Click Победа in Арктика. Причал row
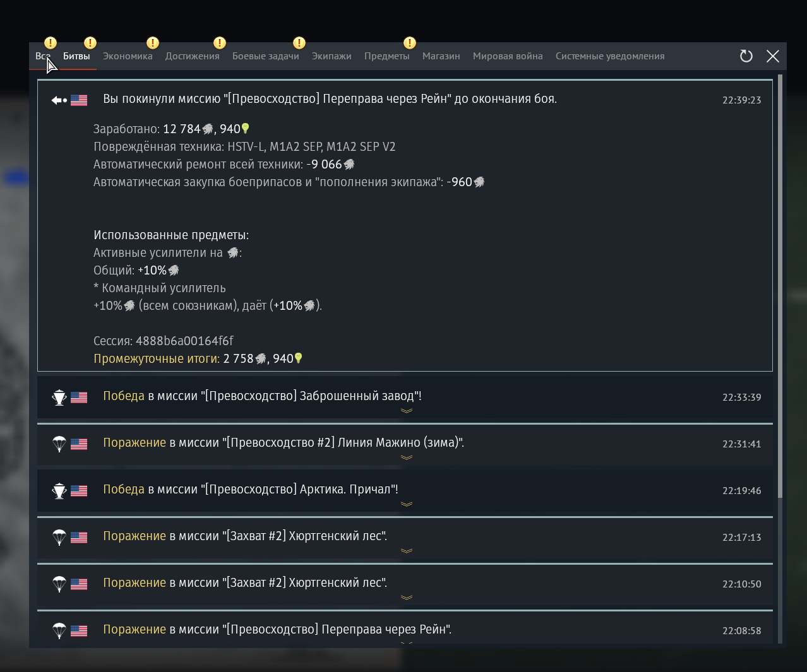807x672 pixels. coord(124,489)
